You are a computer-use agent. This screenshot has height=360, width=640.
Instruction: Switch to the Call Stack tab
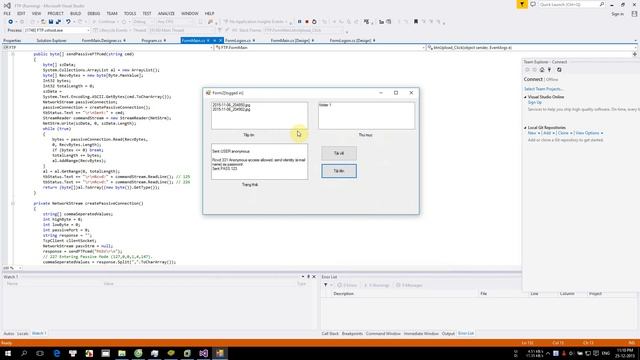[x=330, y=333]
